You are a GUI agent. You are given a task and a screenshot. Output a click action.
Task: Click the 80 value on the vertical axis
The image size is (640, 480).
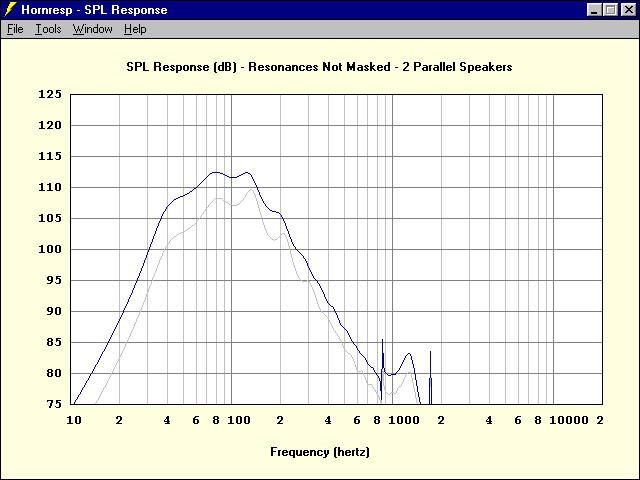54,373
